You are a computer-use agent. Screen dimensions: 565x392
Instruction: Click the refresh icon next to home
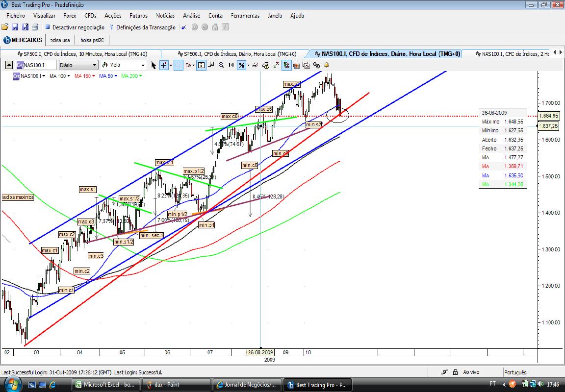(225, 27)
